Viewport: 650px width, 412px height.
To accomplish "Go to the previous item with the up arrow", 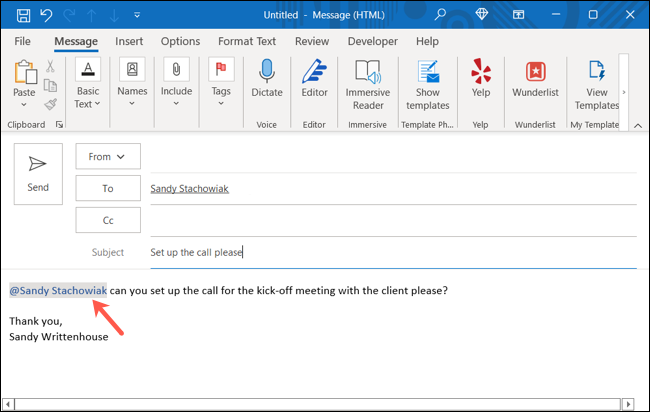I will [92, 15].
